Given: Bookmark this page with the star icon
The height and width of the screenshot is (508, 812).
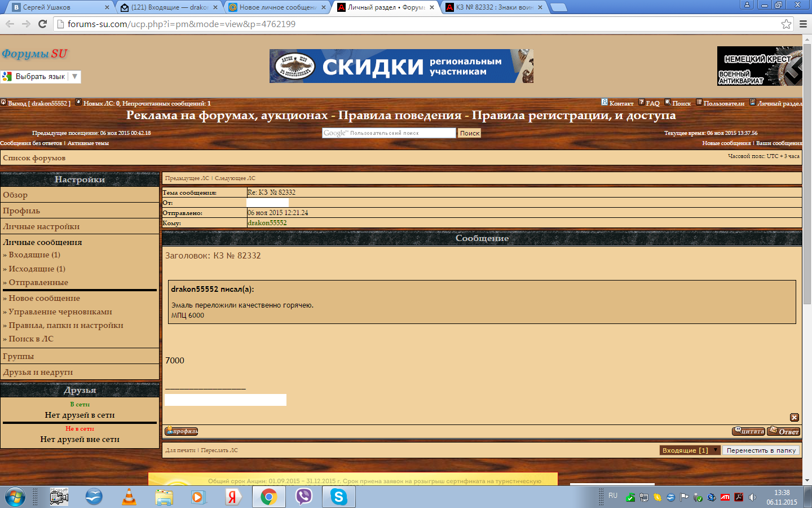Looking at the screenshot, I should click(786, 24).
